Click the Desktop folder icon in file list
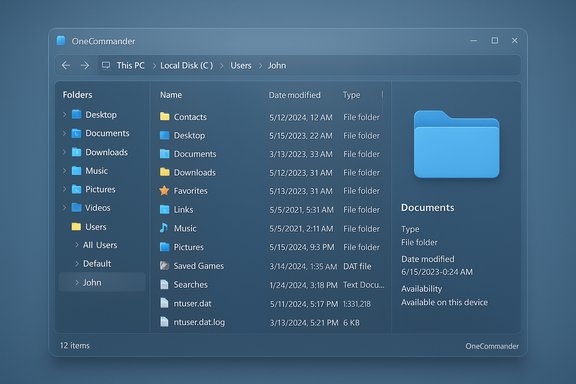 (x=165, y=136)
